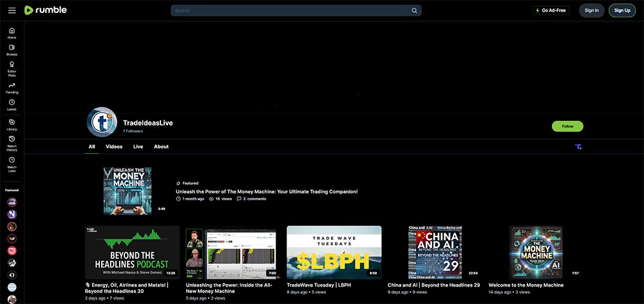Switch to the Live tab
This screenshot has width=644, height=304.
click(138, 147)
